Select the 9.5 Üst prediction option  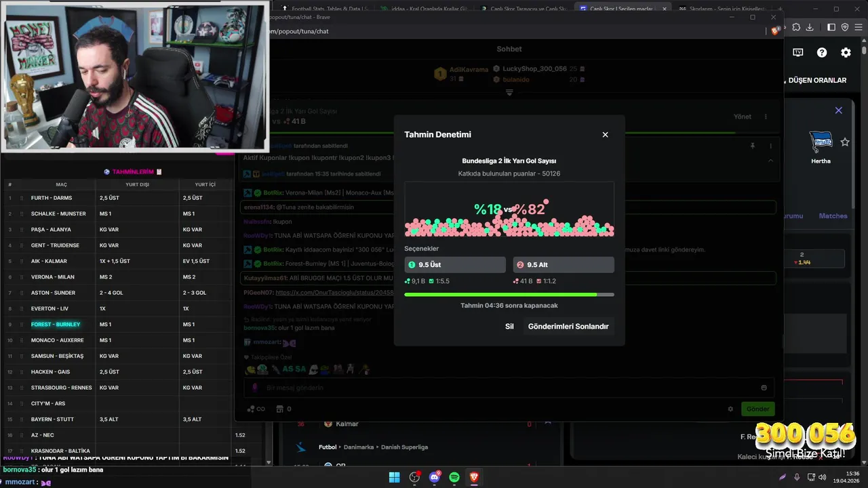coord(455,264)
